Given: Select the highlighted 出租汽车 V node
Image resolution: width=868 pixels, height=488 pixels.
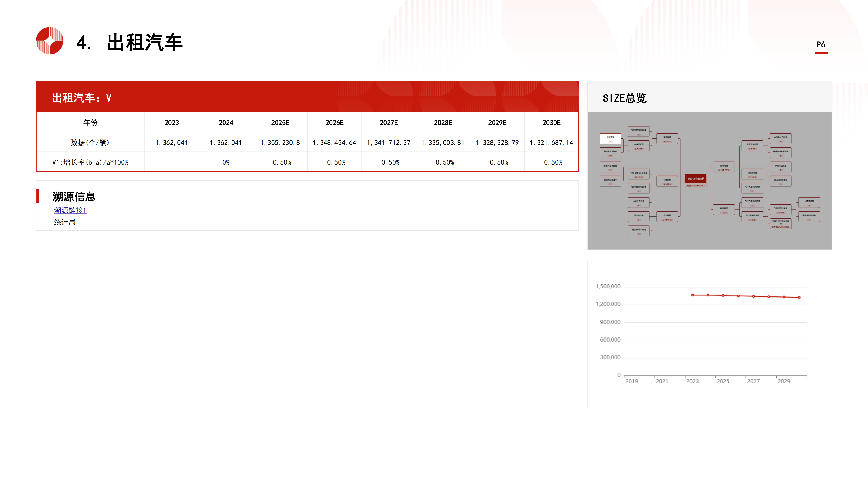Looking at the screenshot, I should tap(610, 139).
